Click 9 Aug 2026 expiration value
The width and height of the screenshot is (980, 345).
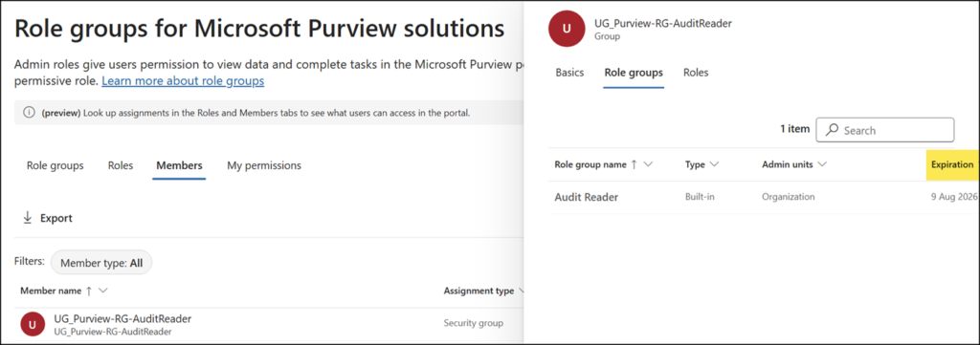(954, 197)
